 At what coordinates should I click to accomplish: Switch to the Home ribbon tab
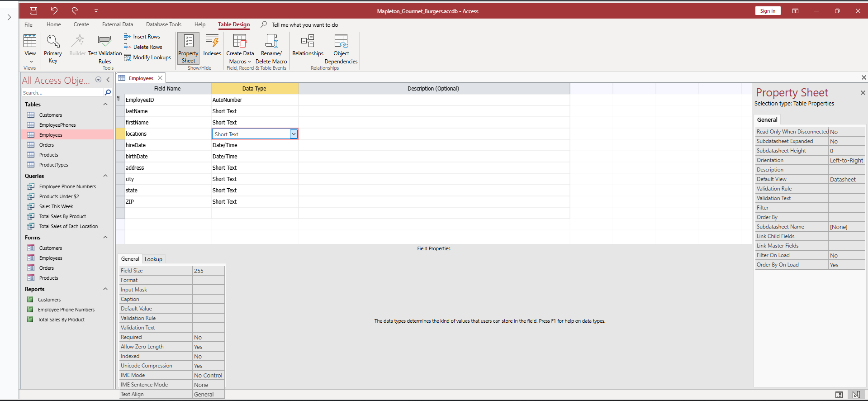coord(53,24)
